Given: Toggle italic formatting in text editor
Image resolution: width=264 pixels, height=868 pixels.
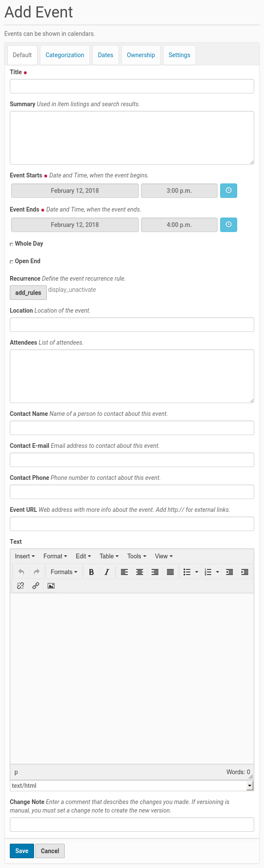Looking at the screenshot, I should click(107, 572).
